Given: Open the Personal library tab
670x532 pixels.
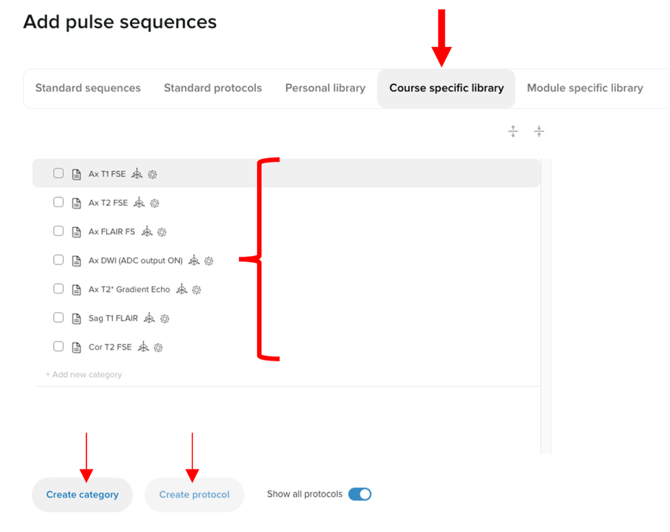Looking at the screenshot, I should [325, 88].
